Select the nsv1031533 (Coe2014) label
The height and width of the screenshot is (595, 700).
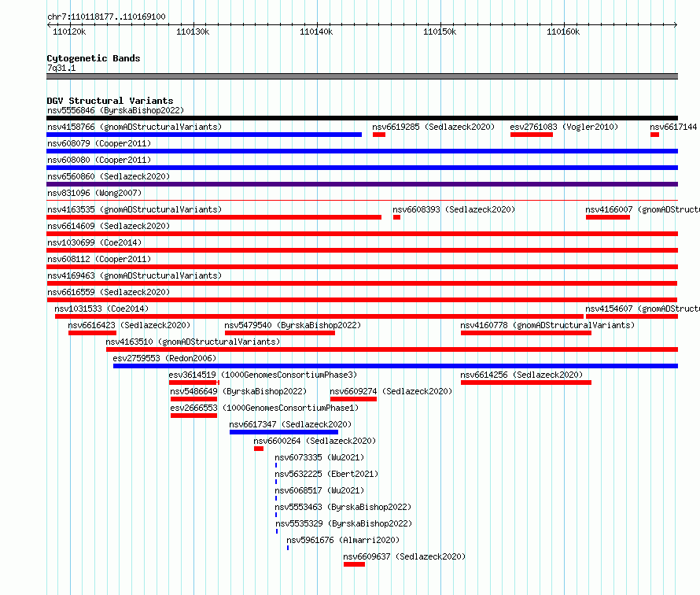point(101,309)
